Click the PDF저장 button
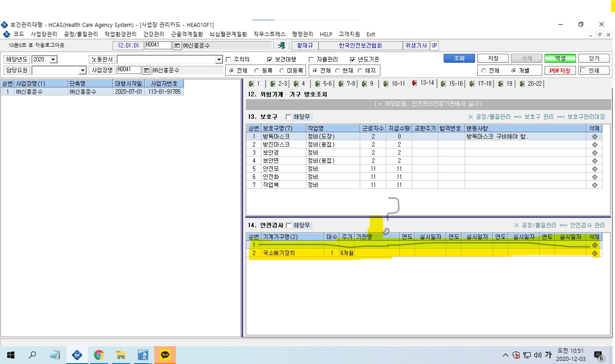Image resolution: width=615 pixels, height=364 pixels. (560, 70)
